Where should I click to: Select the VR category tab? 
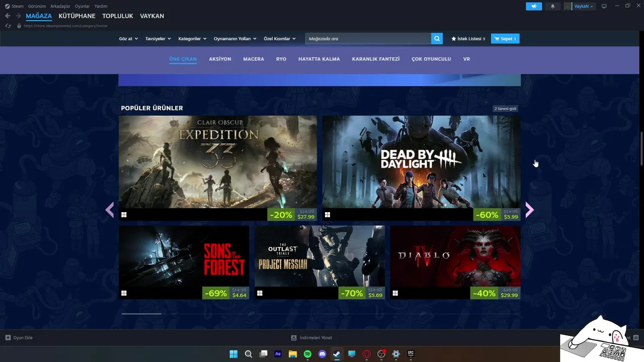click(x=466, y=59)
